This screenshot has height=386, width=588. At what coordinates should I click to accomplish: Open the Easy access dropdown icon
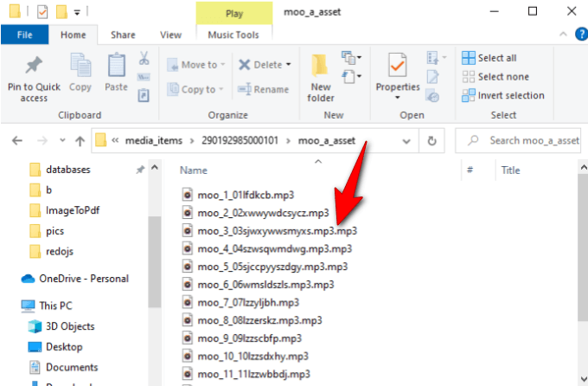tap(351, 77)
